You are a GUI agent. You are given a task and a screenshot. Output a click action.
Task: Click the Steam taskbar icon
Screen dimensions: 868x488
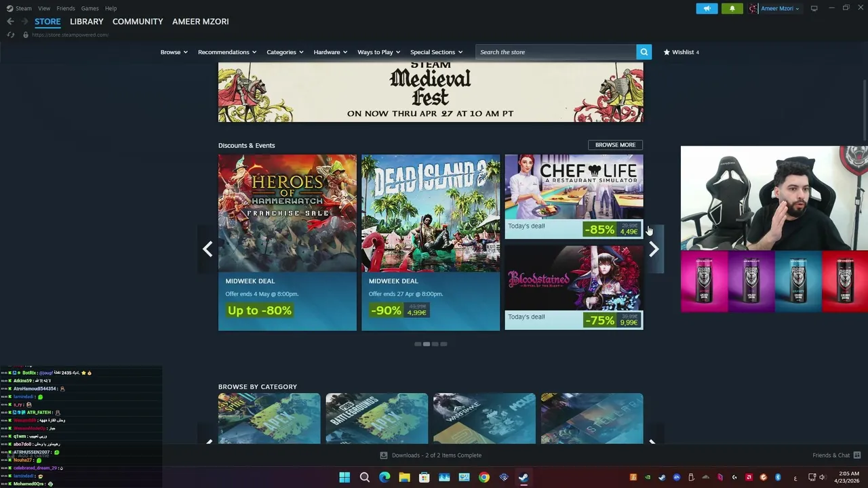click(x=524, y=477)
